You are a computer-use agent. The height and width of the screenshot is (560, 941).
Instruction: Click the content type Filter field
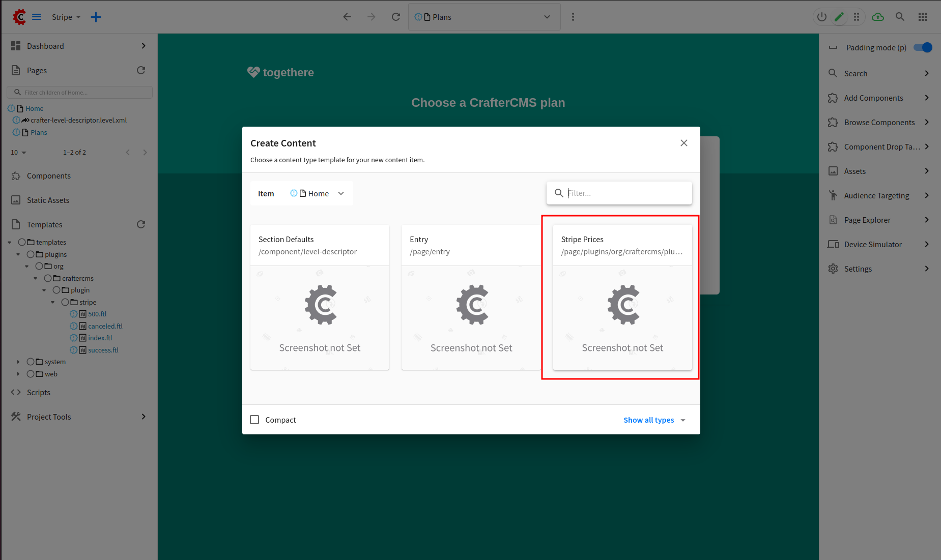pos(619,193)
